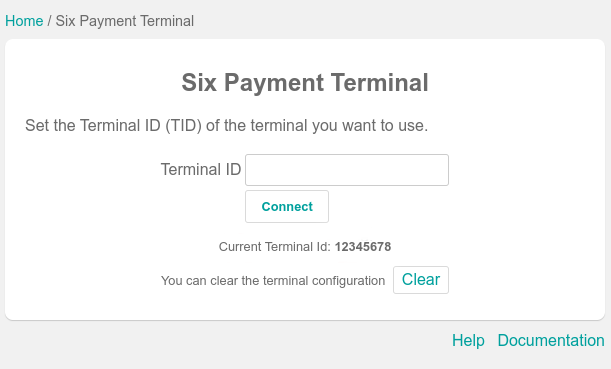Click the clear terminal configuration description text

[273, 281]
